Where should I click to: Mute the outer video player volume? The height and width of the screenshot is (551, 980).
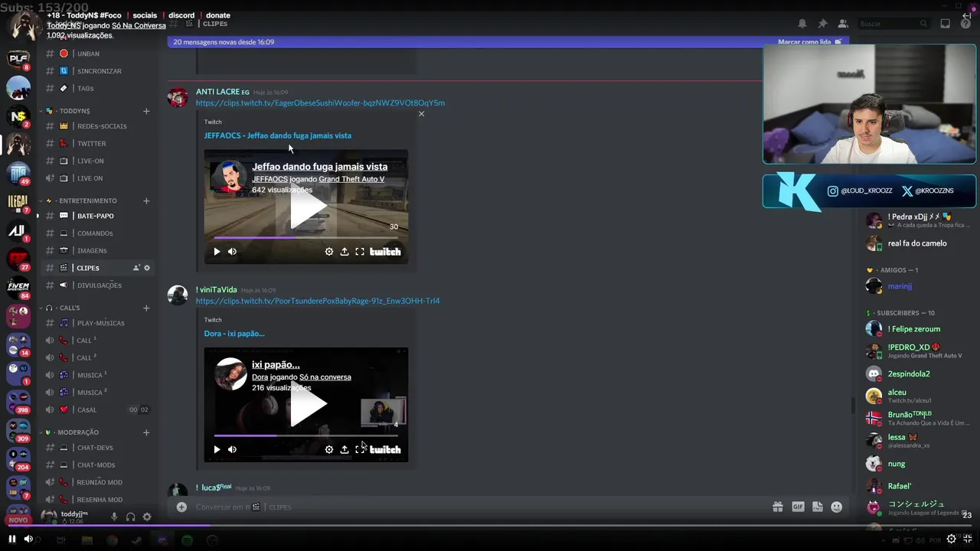point(28,539)
